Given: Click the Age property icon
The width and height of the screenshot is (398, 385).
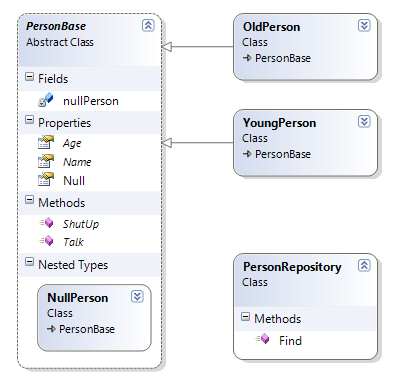Looking at the screenshot, I should [x=46, y=142].
